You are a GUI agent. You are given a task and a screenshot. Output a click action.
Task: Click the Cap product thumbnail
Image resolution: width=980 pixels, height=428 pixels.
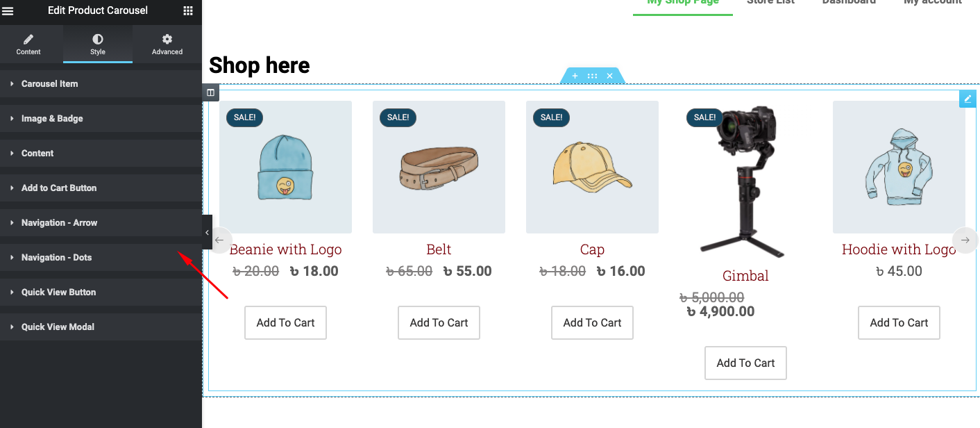(592, 167)
